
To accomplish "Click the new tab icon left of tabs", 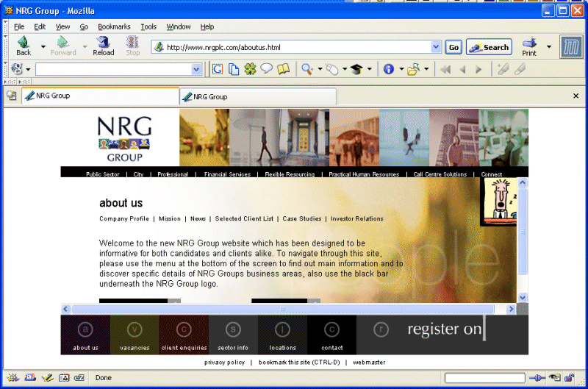I will point(12,96).
